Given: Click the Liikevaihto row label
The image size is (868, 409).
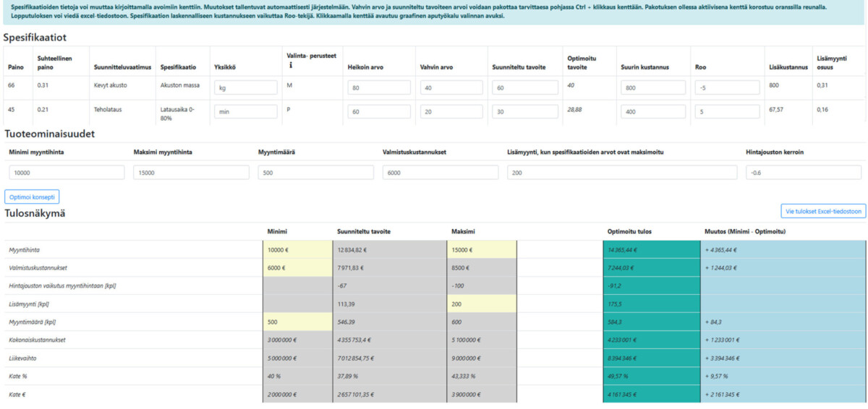Looking at the screenshot, I should (x=21, y=358).
